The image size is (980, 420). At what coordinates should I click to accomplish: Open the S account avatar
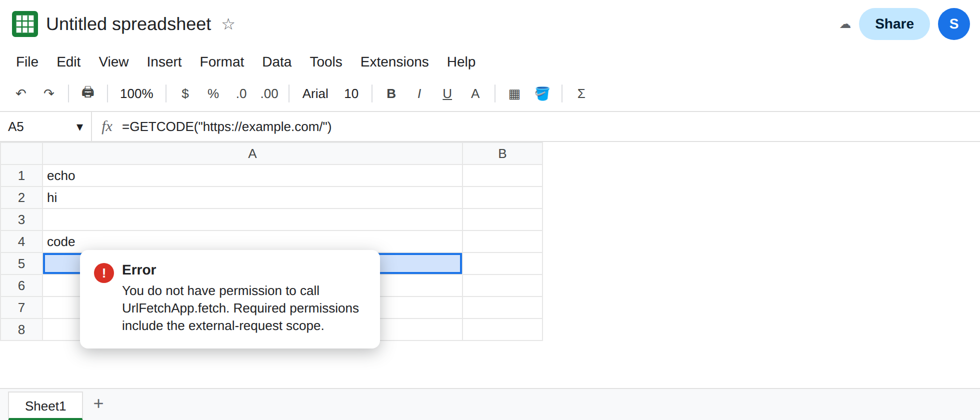click(953, 24)
